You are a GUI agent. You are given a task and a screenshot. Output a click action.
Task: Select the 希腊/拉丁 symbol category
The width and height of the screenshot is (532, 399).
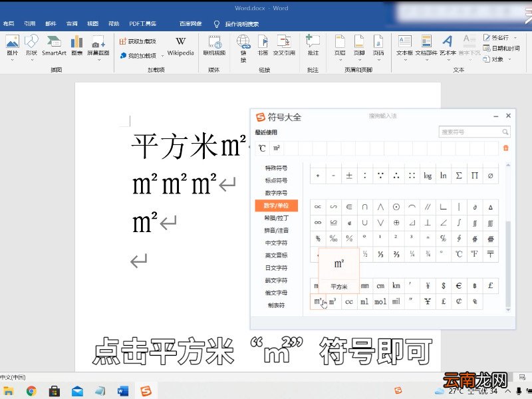coord(276,218)
